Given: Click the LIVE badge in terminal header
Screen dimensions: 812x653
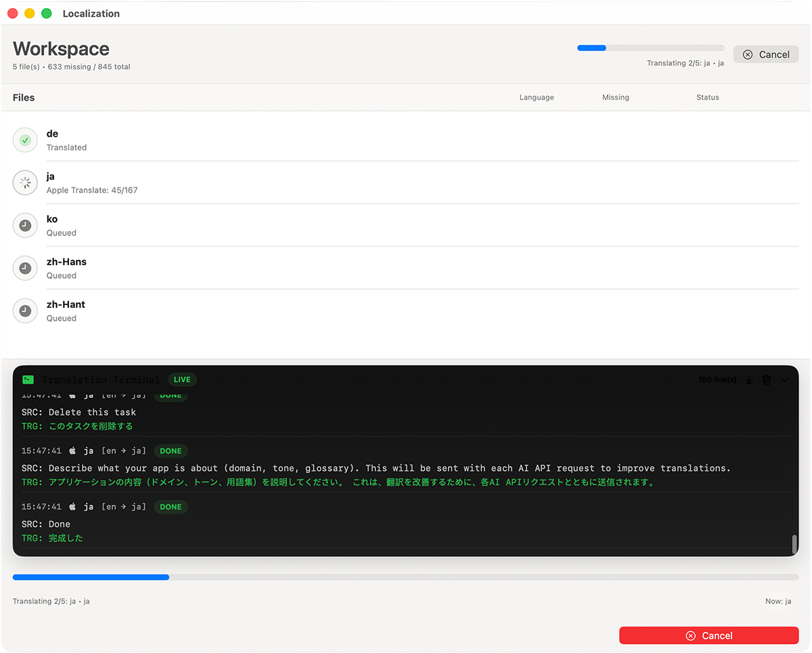Looking at the screenshot, I should point(182,380).
